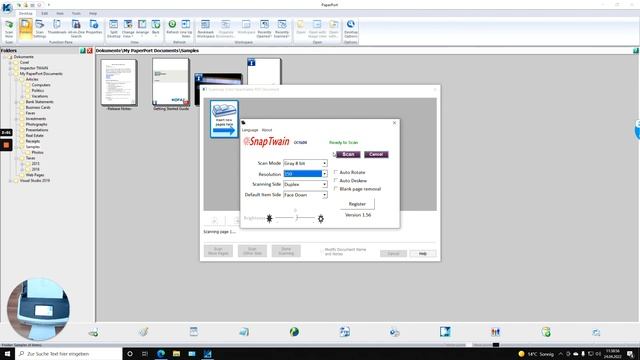Switch to the Edit ribbon tab

tap(44, 13)
